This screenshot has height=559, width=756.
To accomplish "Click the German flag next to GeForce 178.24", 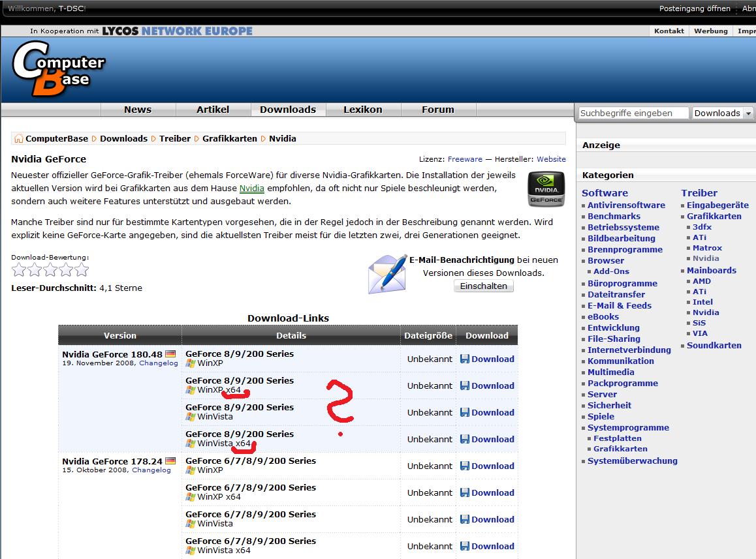I will click(x=170, y=461).
